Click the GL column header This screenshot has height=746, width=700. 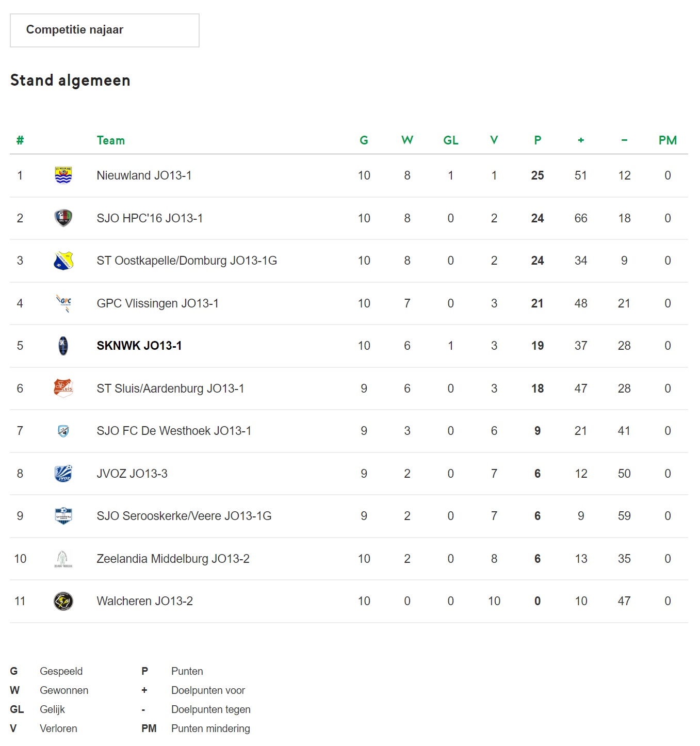click(451, 140)
